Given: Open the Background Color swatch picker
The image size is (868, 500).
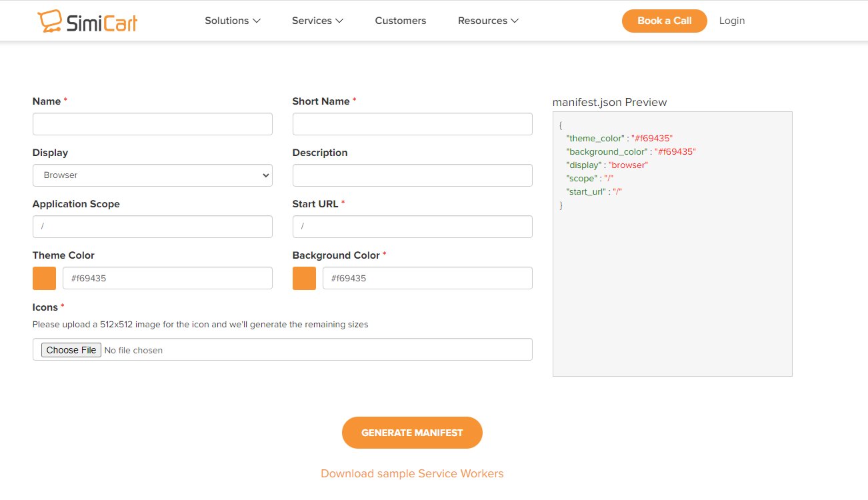Looking at the screenshot, I should click(304, 279).
